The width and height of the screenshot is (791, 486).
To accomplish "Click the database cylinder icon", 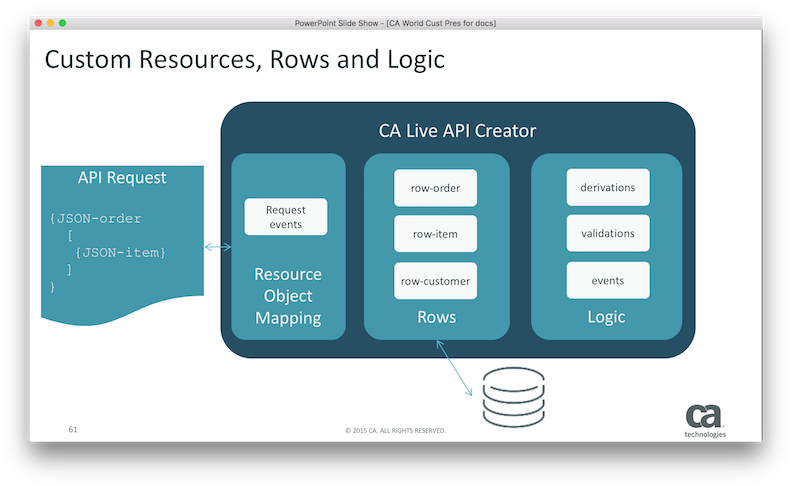I will [514, 397].
